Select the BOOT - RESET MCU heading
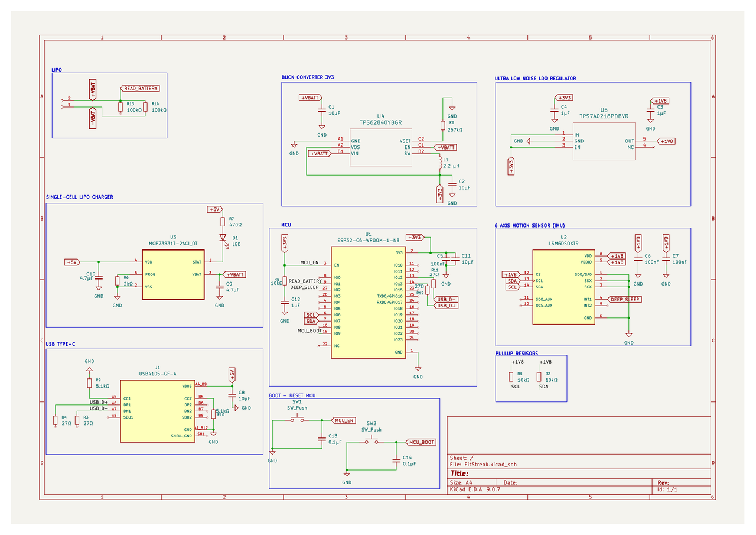This screenshot has height=535, width=756. pyautogui.click(x=292, y=395)
